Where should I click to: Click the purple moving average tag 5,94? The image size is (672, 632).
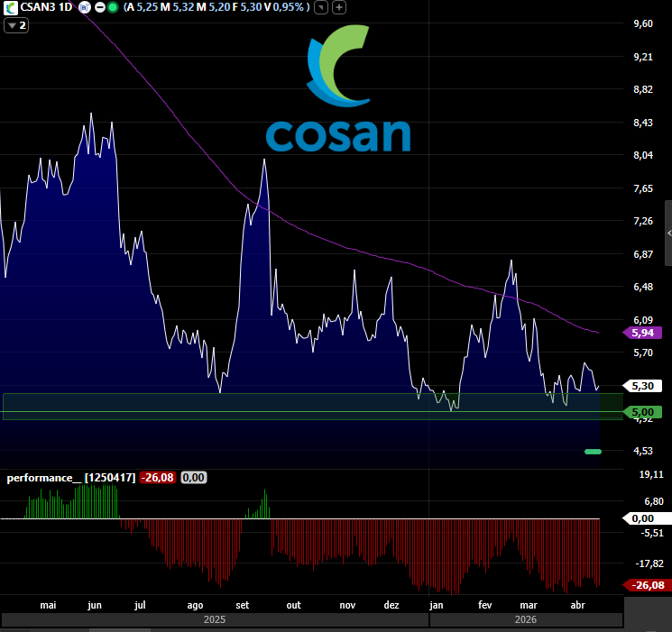(642, 333)
